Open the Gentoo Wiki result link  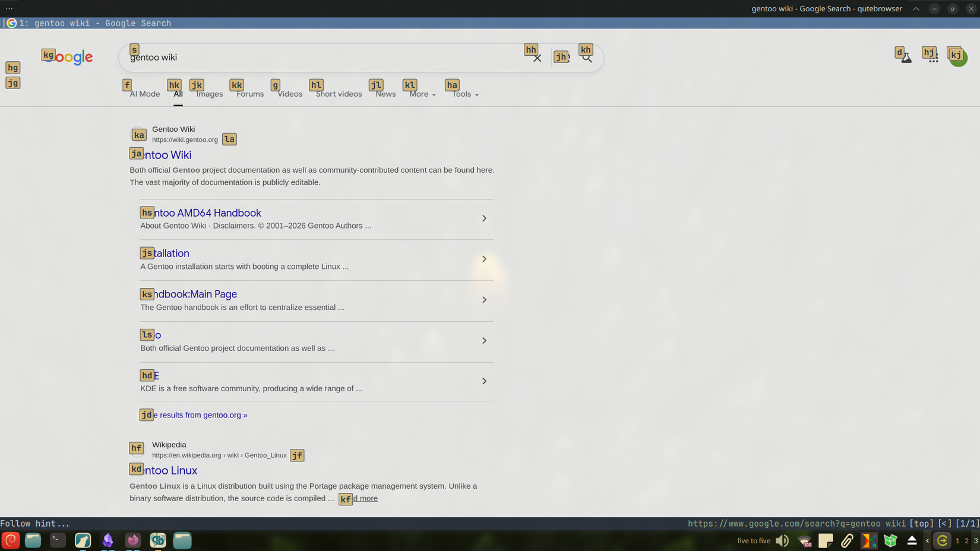click(169, 154)
